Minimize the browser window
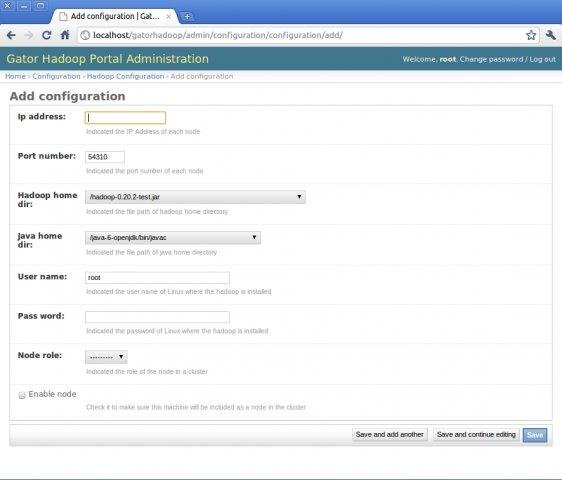Screen dimensions: 562x480 pos(24,5)
